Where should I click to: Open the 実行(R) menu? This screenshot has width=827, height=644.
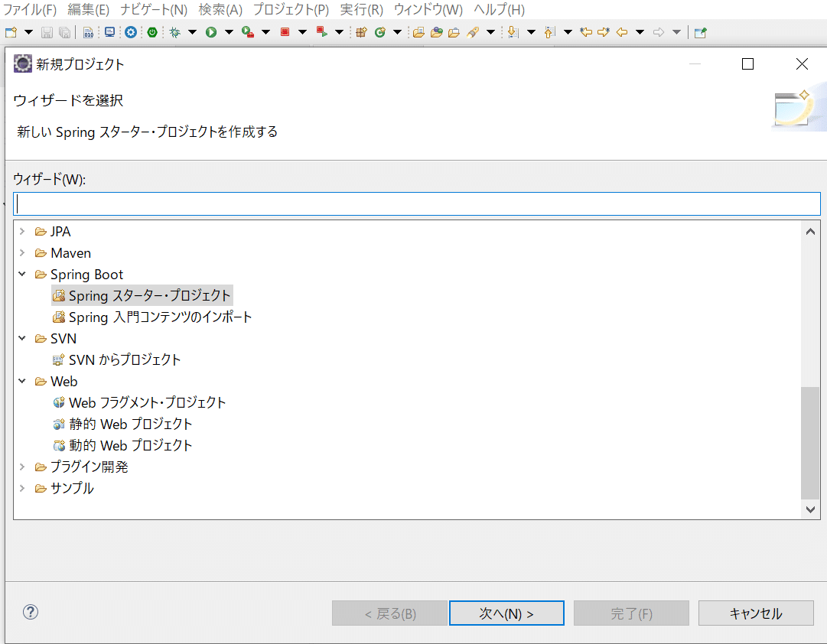coord(361,9)
